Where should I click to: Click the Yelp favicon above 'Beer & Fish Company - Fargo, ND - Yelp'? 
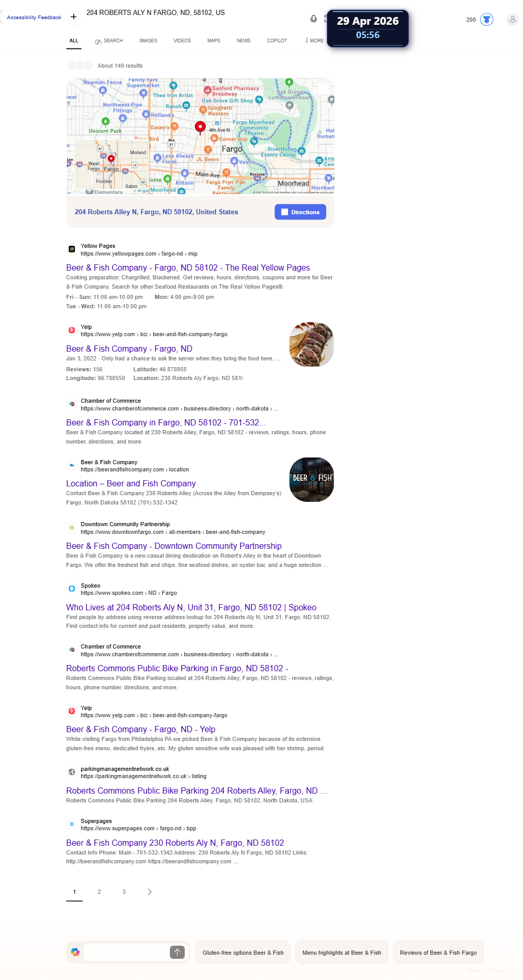72,711
